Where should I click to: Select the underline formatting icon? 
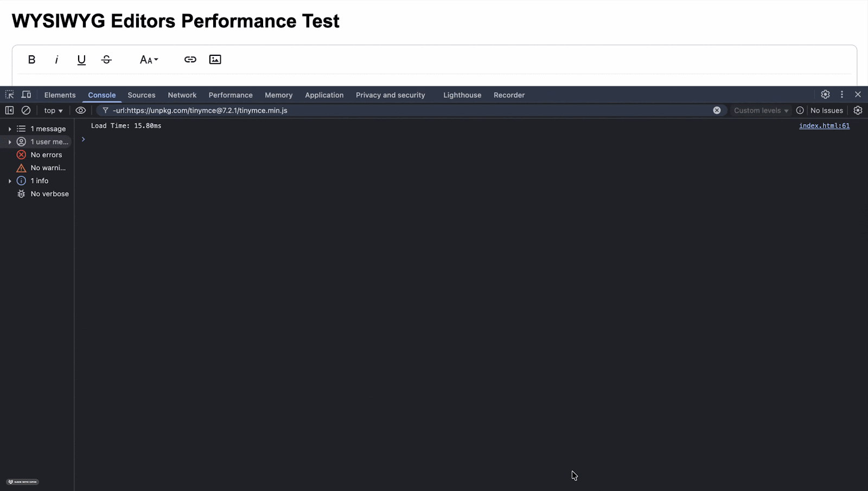[81, 60]
